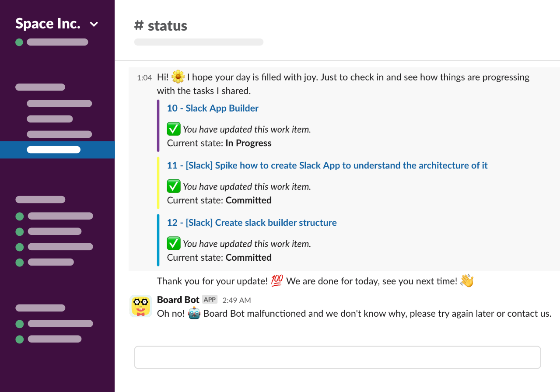560x392 pixels.
Task: Click the Board Bot sender name
Action: (178, 300)
